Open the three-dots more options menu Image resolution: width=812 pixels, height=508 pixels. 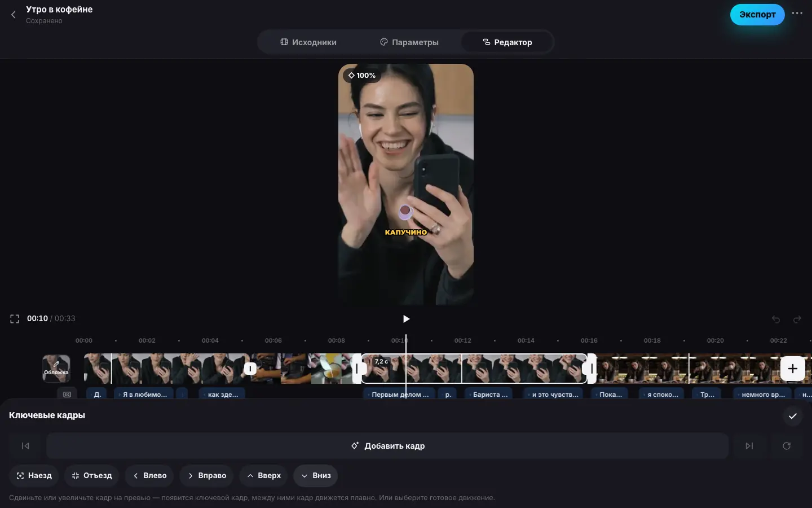pos(797,14)
